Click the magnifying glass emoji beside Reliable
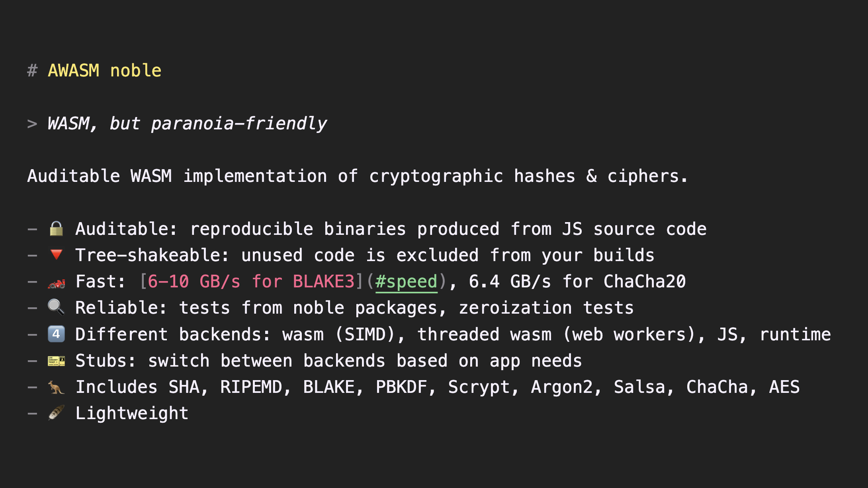868x488 pixels. coord(56,307)
